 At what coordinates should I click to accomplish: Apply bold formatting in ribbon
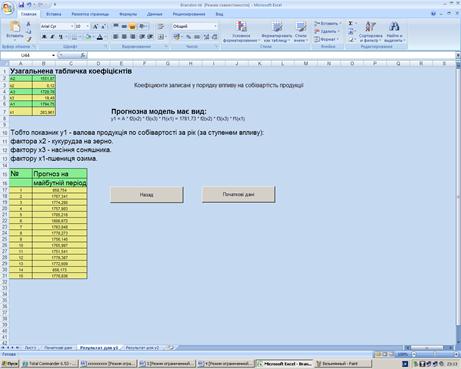44,37
